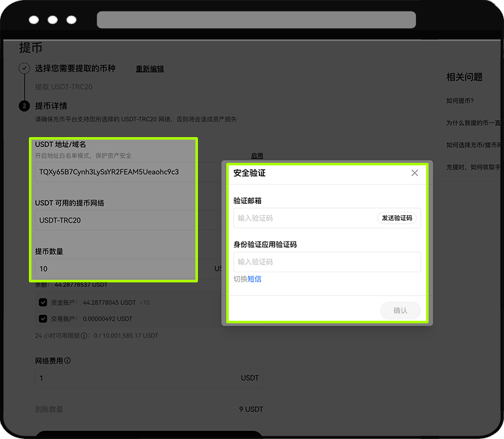This screenshot has height=439, width=504.
Task: Open 为什么我提的币 help question
Action: coord(473,123)
